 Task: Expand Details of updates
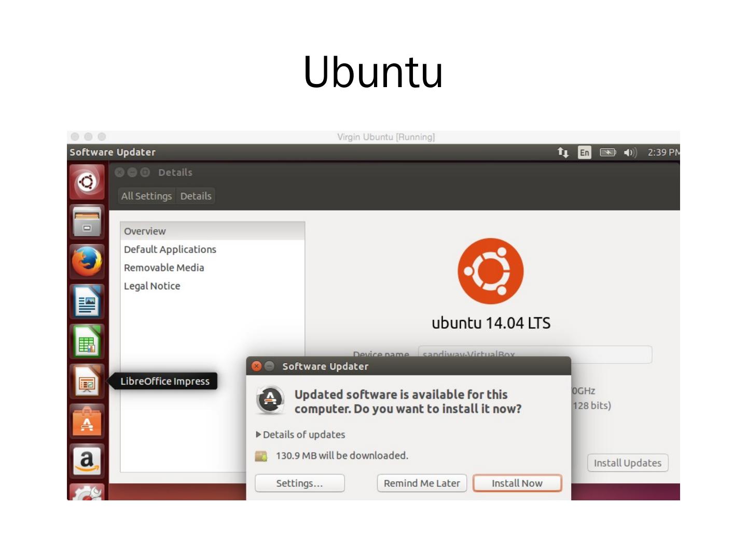300,435
